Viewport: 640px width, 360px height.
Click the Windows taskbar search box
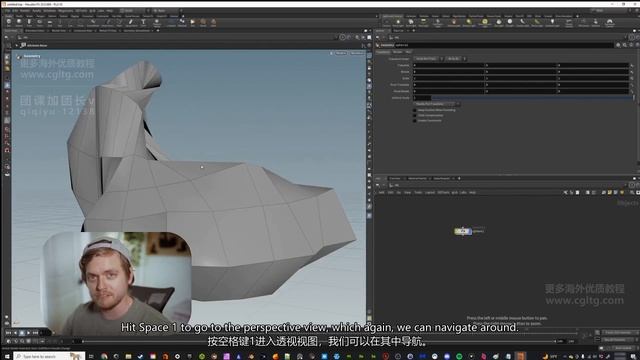49,356
